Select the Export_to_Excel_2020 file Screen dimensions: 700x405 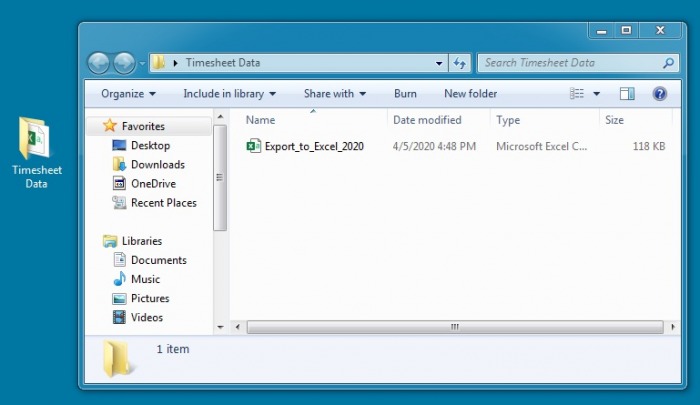point(314,146)
